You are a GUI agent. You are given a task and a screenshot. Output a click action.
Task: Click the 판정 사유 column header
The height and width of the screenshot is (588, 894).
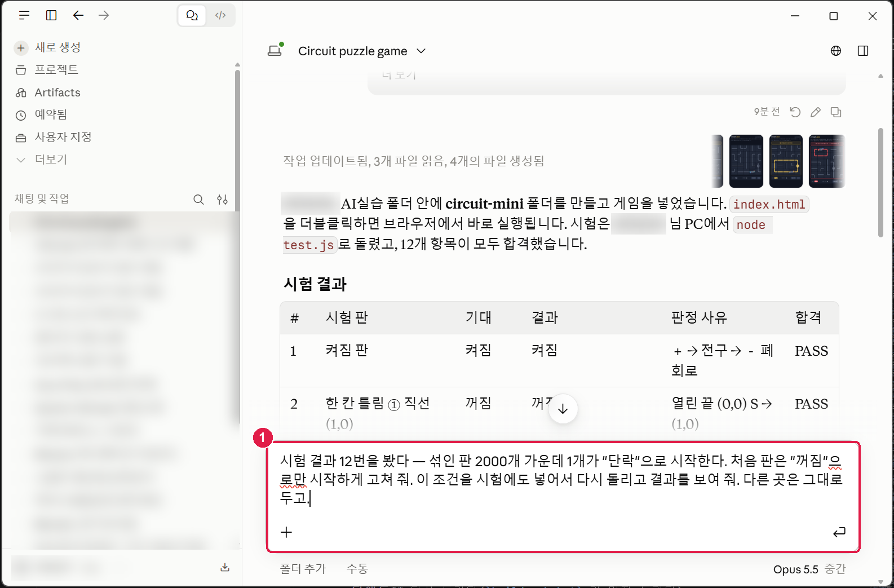[699, 318]
